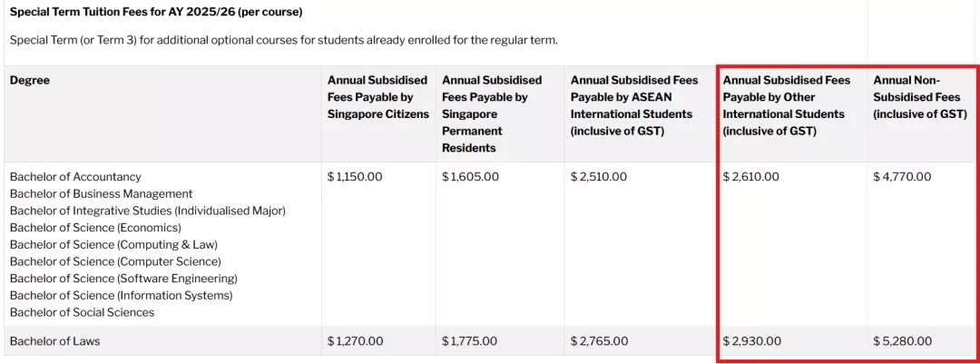Select the Bachelor of Accountancy text
The image size is (980, 364).
pos(75,177)
